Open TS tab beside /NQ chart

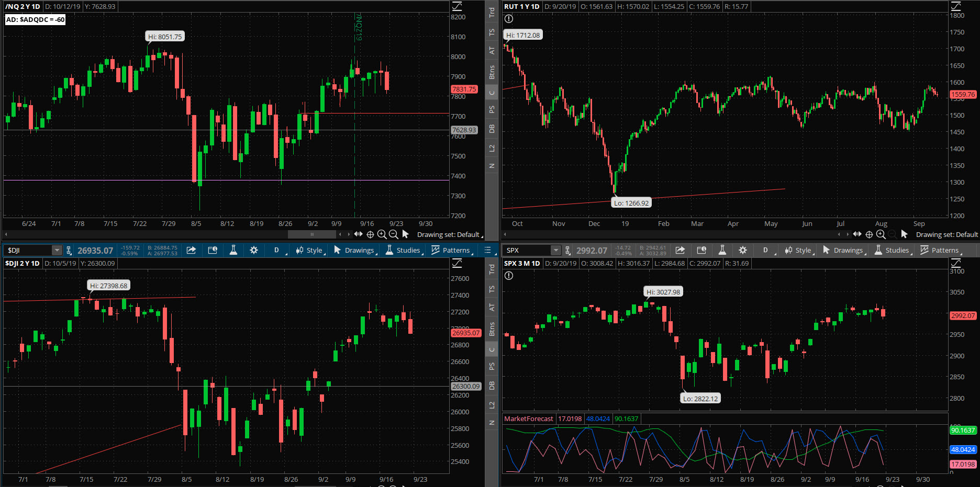[492, 32]
